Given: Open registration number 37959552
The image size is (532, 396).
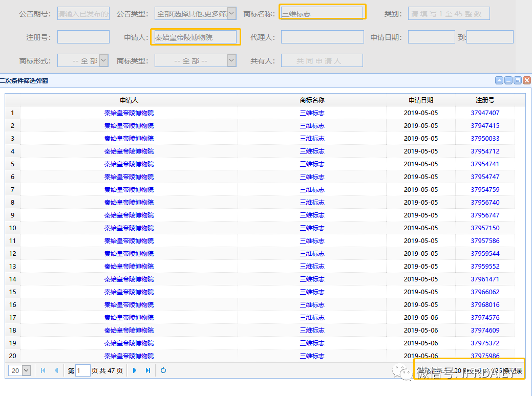Looking at the screenshot, I should coord(485,267).
